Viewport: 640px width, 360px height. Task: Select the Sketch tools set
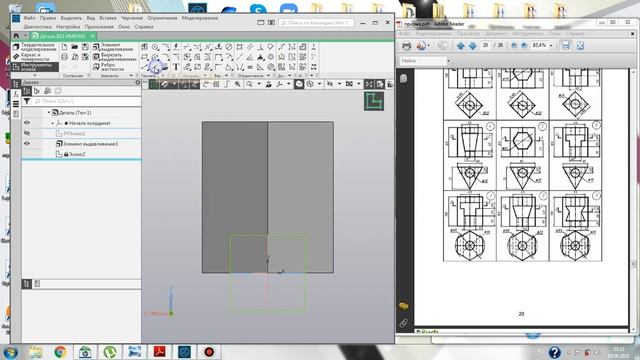(x=35, y=67)
